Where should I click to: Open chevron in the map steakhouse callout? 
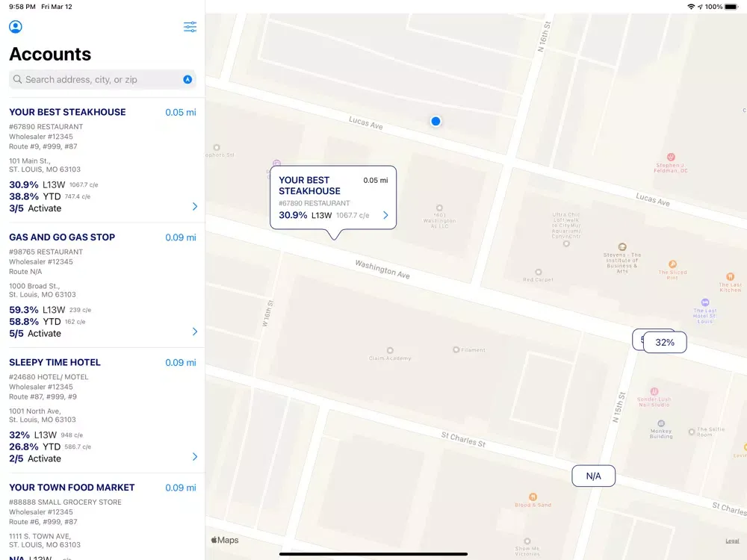(x=385, y=215)
